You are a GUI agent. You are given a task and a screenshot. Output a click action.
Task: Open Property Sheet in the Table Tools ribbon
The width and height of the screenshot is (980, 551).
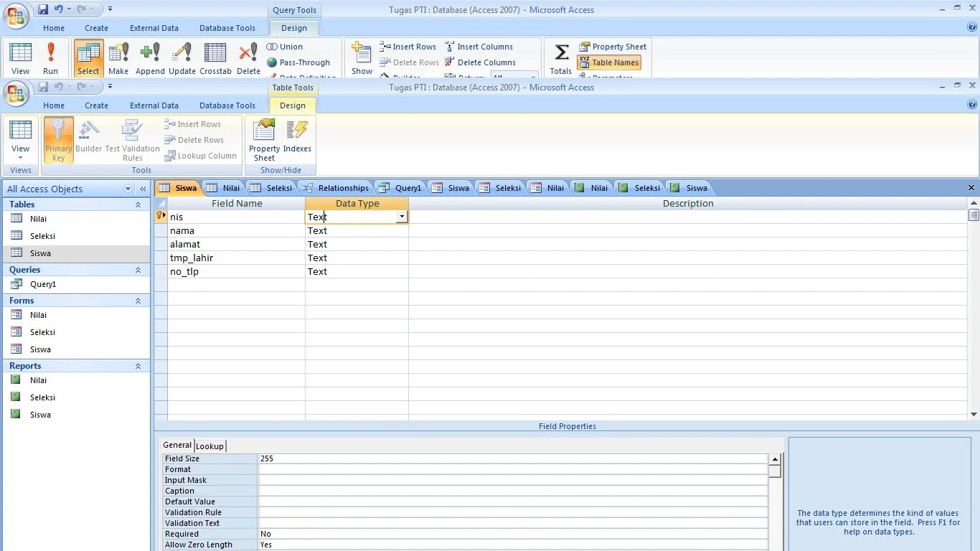[264, 141]
